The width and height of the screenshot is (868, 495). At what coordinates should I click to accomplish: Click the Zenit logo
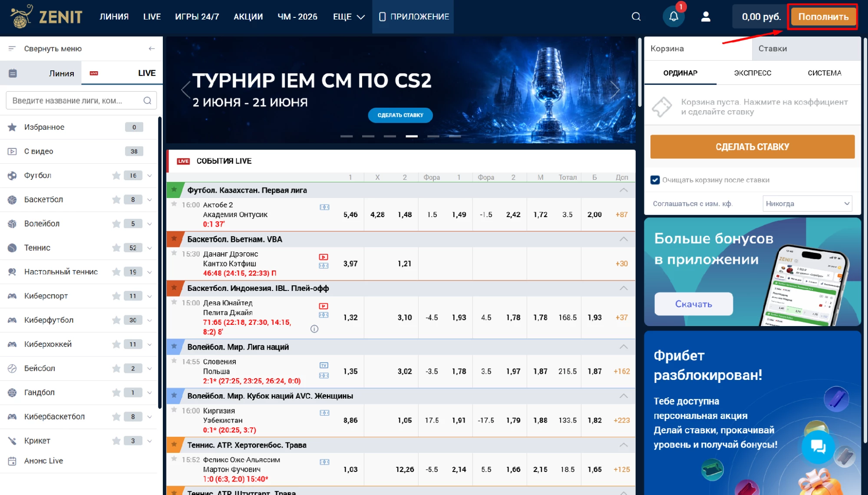(46, 16)
